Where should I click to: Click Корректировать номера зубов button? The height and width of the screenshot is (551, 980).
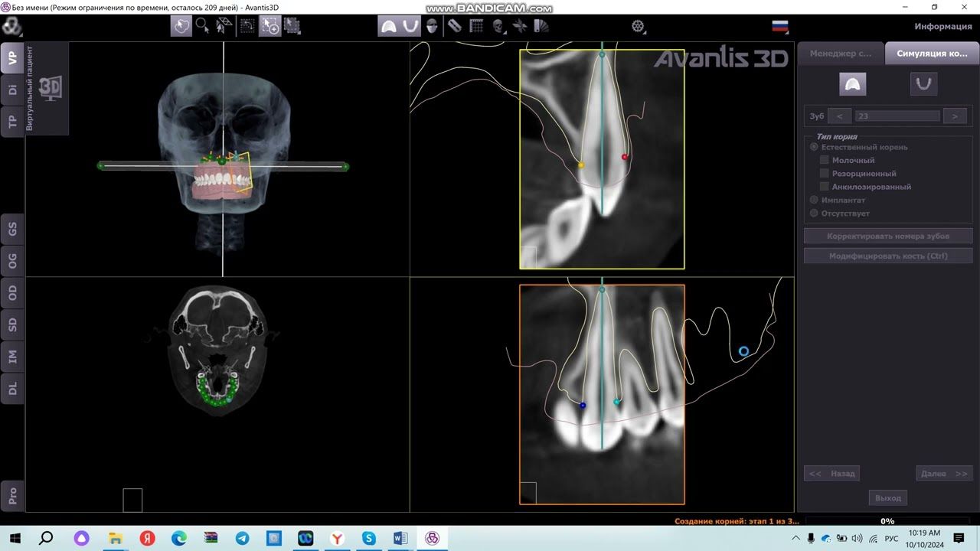tap(887, 236)
